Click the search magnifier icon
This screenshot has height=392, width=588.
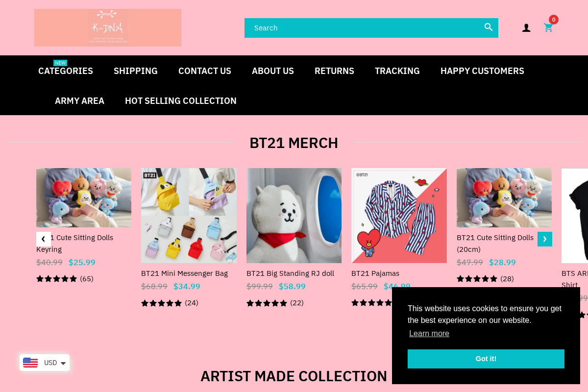coord(488,27)
